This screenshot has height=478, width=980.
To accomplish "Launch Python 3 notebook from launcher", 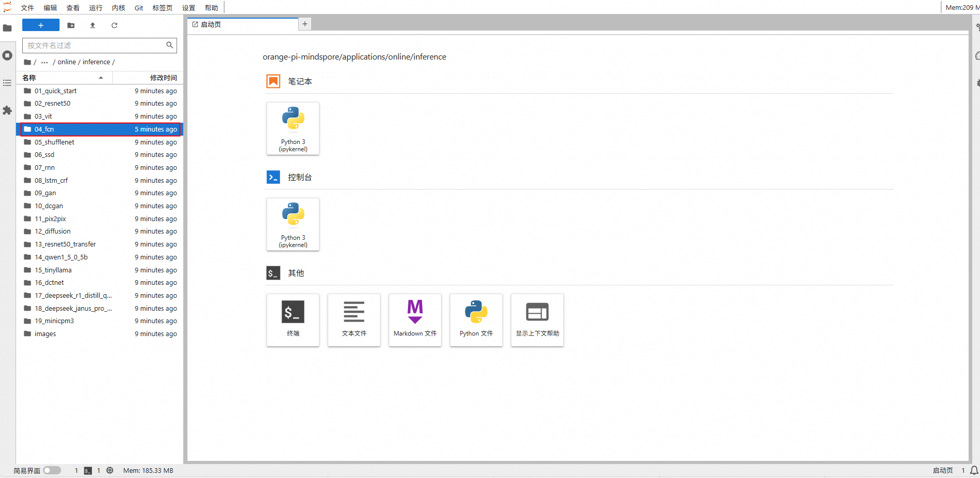I will coord(293,128).
